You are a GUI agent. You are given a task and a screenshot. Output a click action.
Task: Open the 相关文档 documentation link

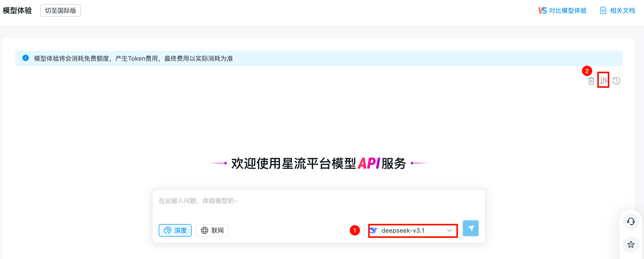coord(618,10)
